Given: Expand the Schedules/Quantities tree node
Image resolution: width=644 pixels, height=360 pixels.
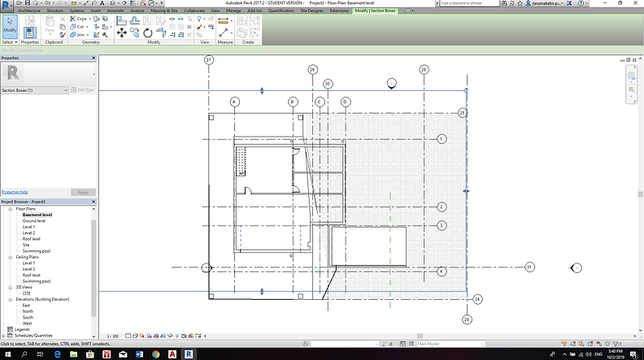Looking at the screenshot, I should pos(4,336).
